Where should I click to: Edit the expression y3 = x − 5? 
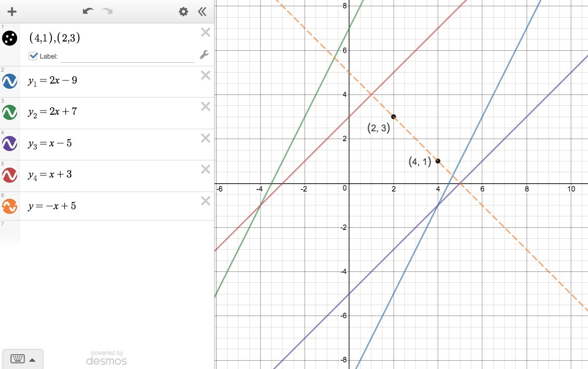(50, 143)
